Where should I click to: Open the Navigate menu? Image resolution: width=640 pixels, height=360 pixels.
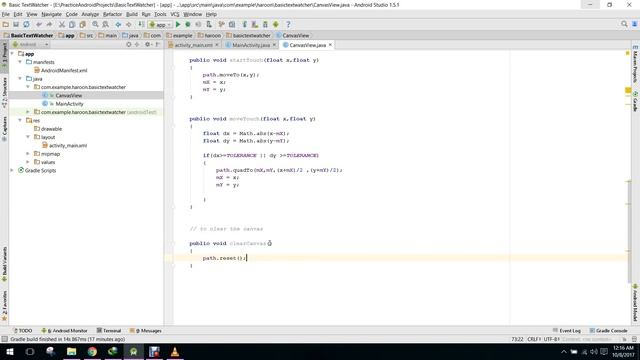pos(51,14)
